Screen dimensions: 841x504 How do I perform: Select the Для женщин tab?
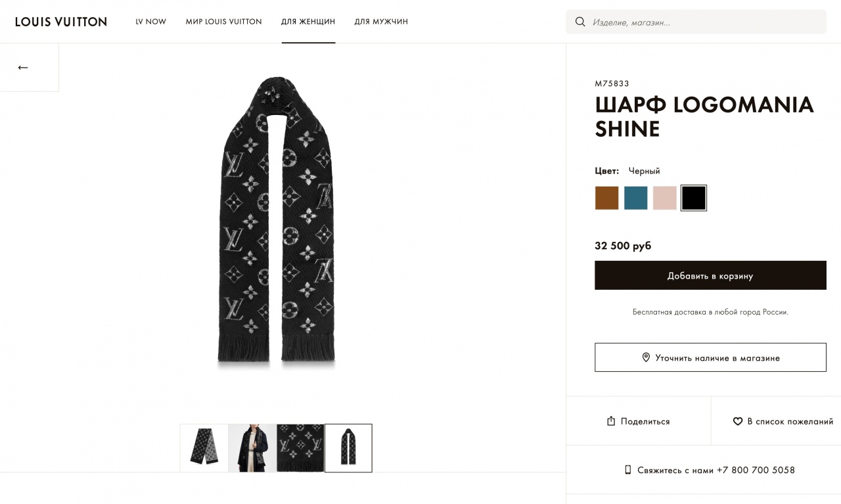(308, 22)
